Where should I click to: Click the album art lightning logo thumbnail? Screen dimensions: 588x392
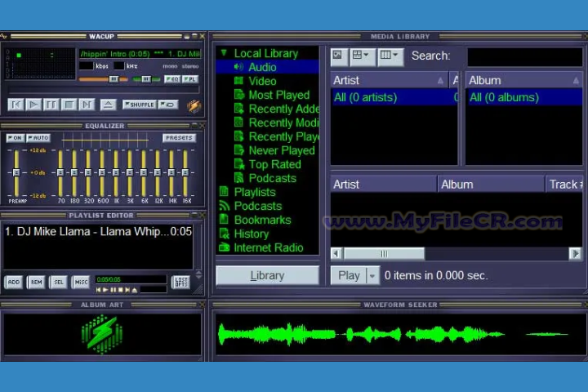[x=102, y=334]
